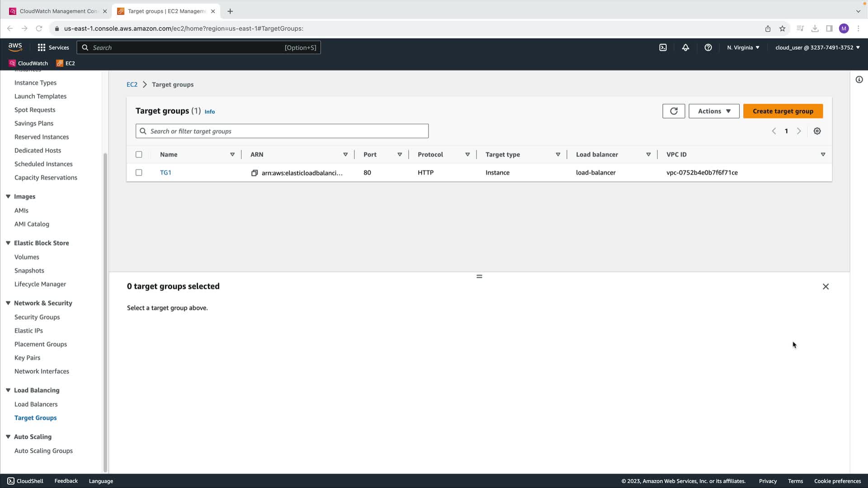Switch to the CloudWatch Management Console tab
868x488 pixels.
(x=58, y=11)
